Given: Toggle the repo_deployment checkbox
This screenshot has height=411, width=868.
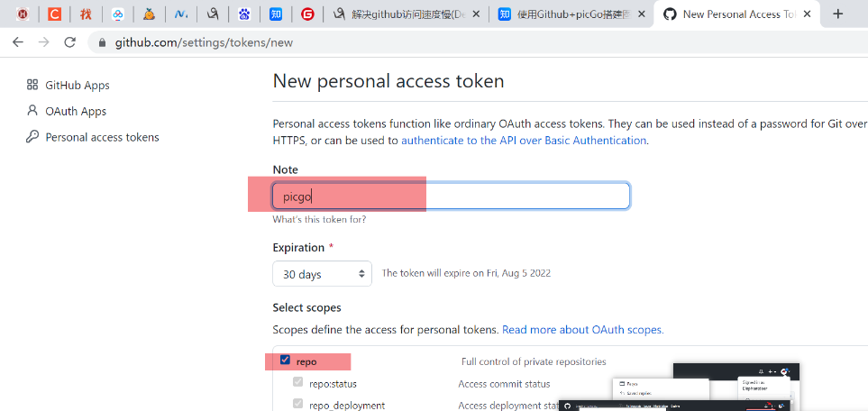Looking at the screenshot, I should (x=297, y=405).
